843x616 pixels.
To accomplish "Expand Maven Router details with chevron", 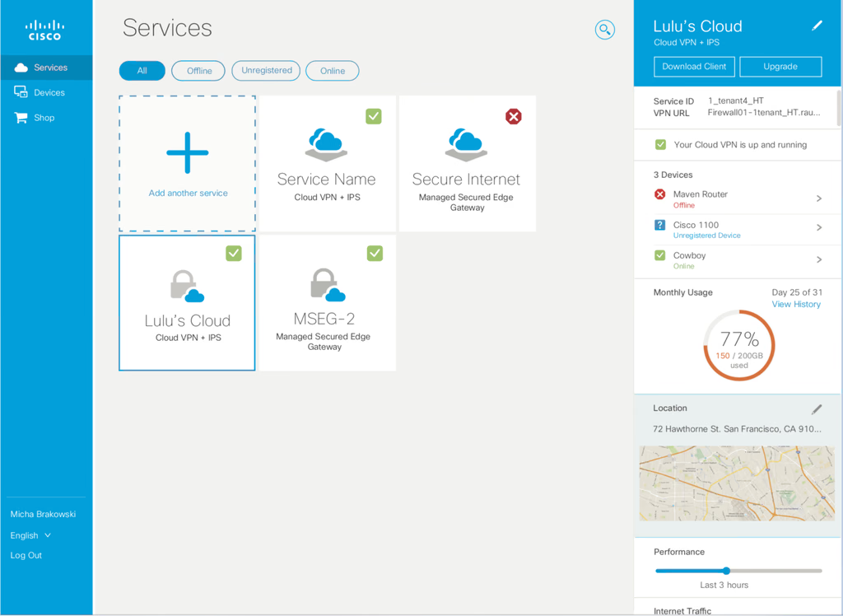I will (819, 198).
